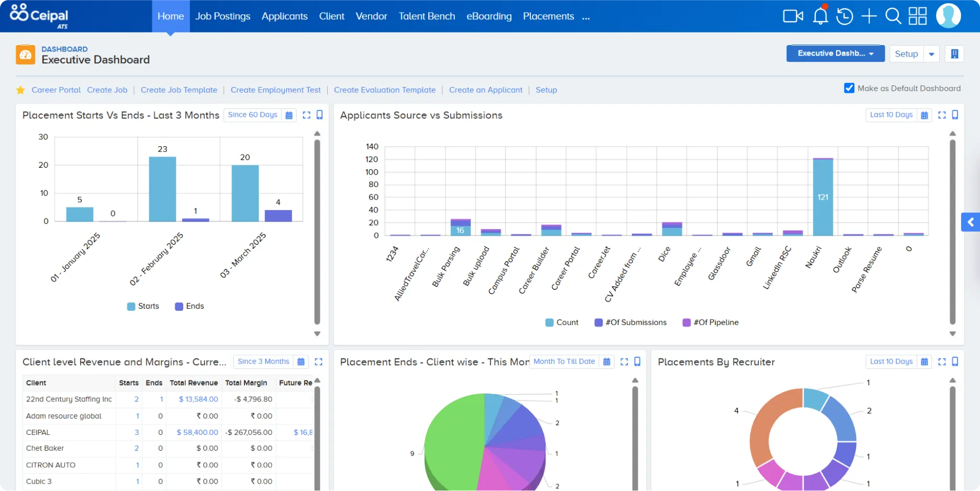This screenshot has height=491, width=980.
Task: Open notifications bell icon
Action: 820,15
